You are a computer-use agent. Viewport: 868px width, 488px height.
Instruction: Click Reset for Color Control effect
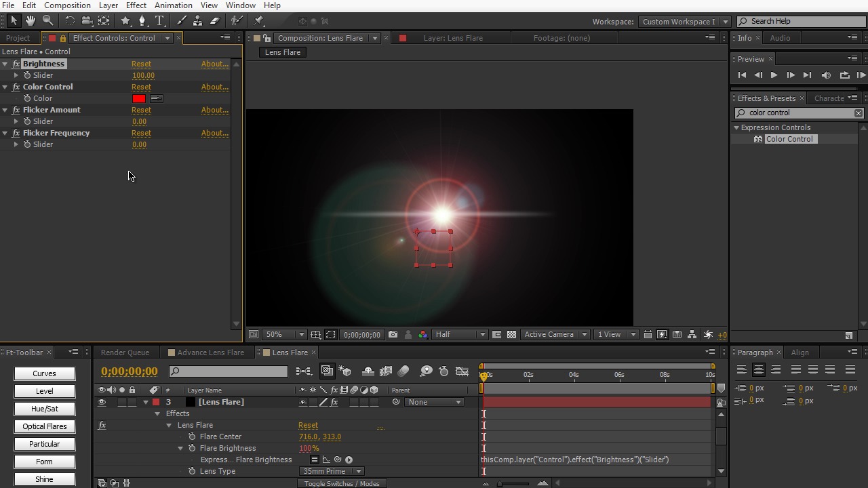pos(141,87)
